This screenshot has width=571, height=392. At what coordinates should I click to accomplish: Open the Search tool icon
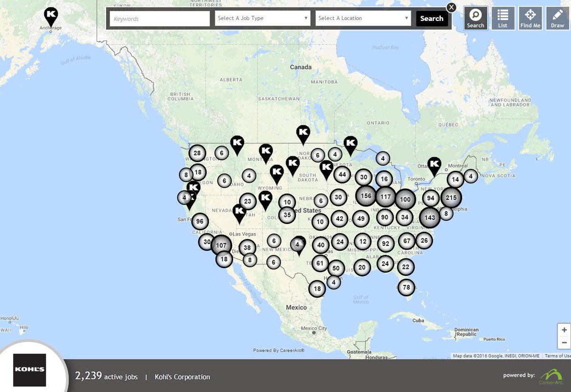point(475,18)
